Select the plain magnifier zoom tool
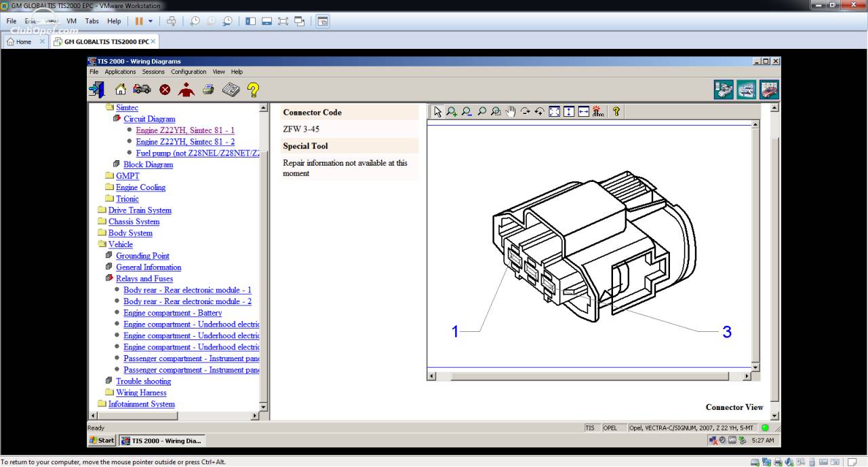 481,112
